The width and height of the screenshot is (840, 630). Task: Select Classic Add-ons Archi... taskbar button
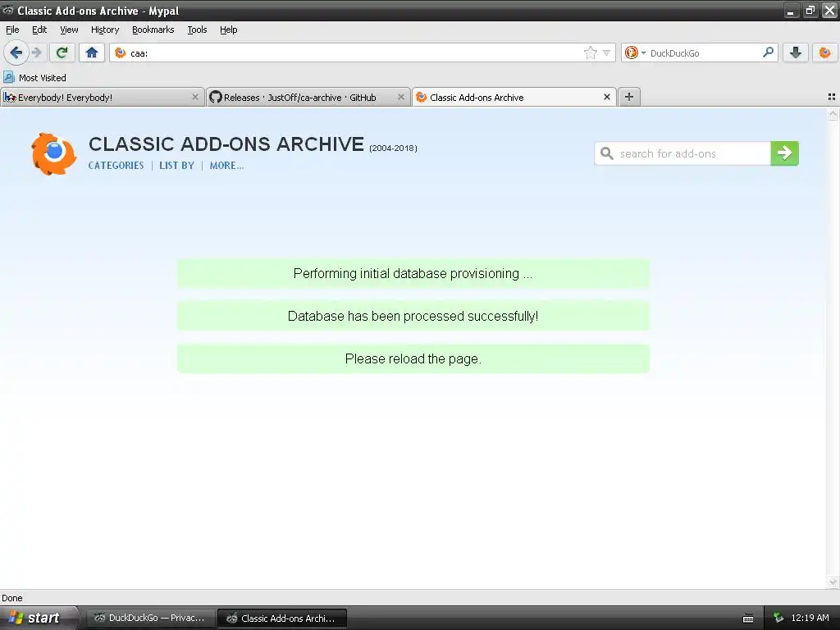pyautogui.click(x=282, y=618)
